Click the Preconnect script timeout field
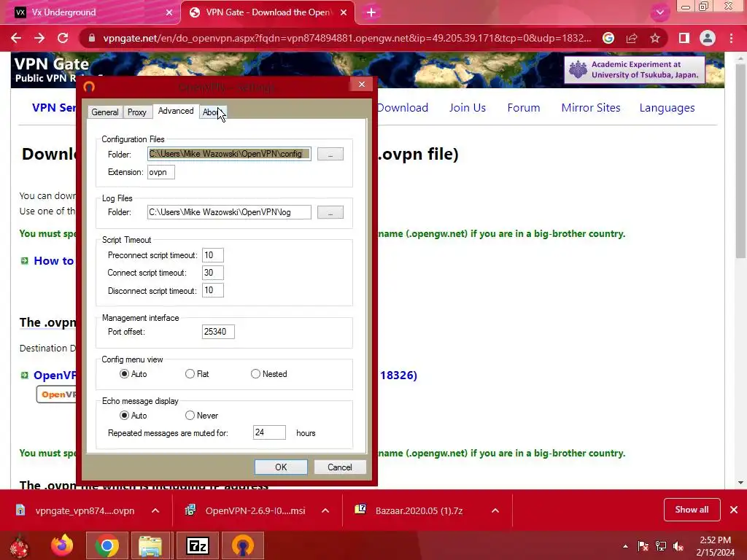 click(212, 255)
